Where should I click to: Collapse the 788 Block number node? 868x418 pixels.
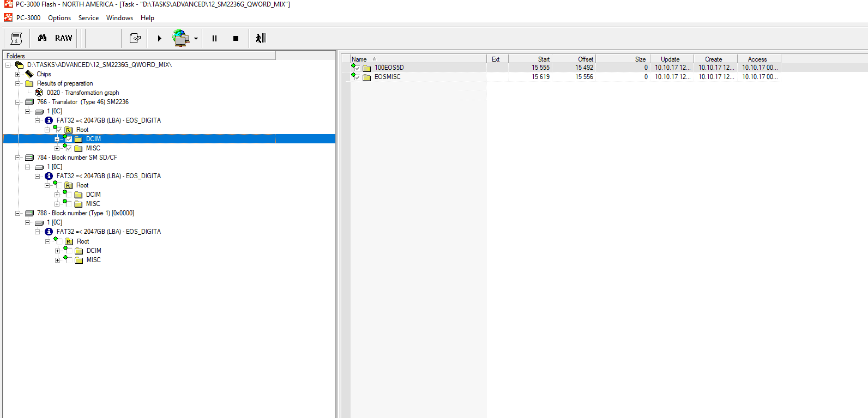[x=18, y=213]
